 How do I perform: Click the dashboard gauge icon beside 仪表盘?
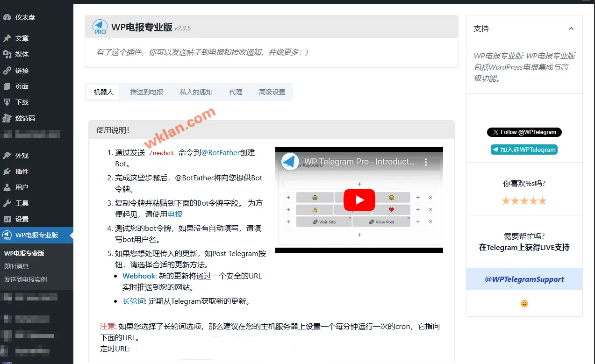coord(7,17)
